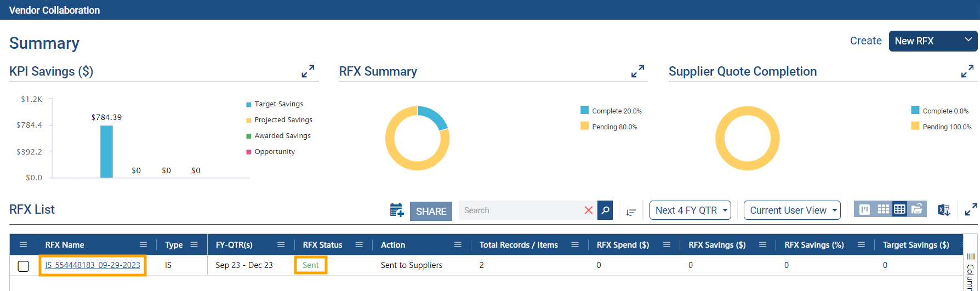This screenshot has width=980, height=291.
Task: Open the Next 4 FY QTR dropdown
Action: [690, 210]
